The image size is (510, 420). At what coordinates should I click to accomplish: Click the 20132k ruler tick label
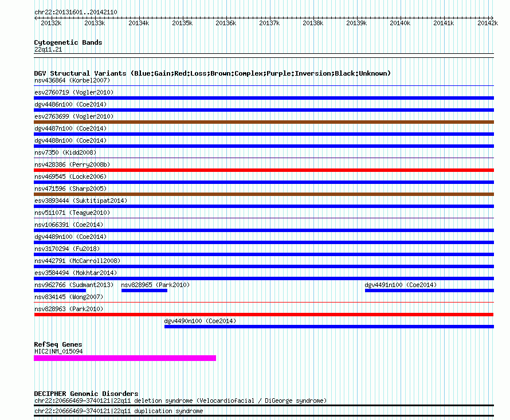coord(51,23)
